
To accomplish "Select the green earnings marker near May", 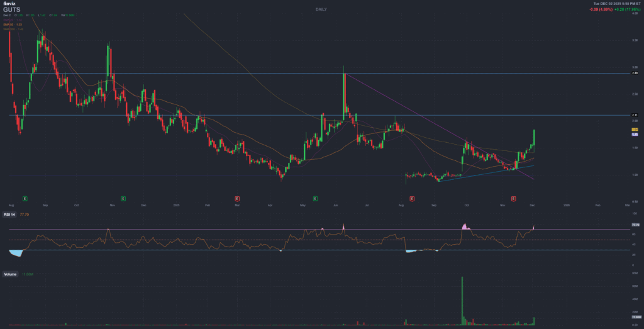I will pos(318,198).
